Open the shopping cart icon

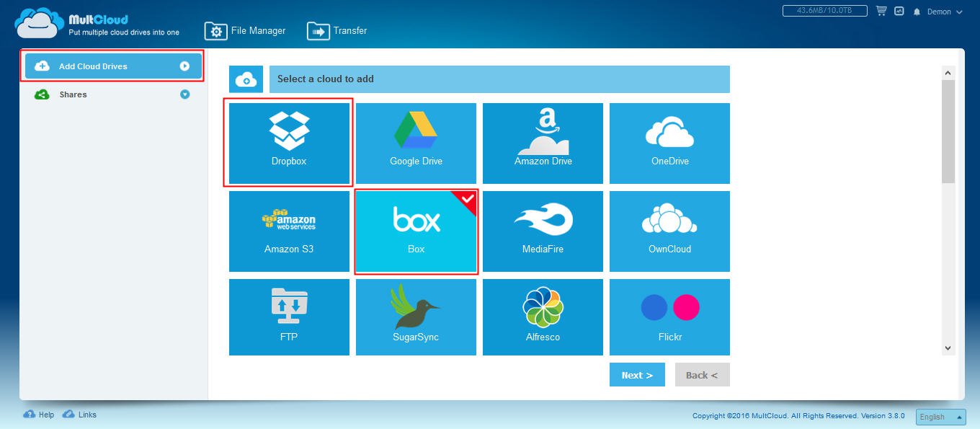(x=881, y=12)
